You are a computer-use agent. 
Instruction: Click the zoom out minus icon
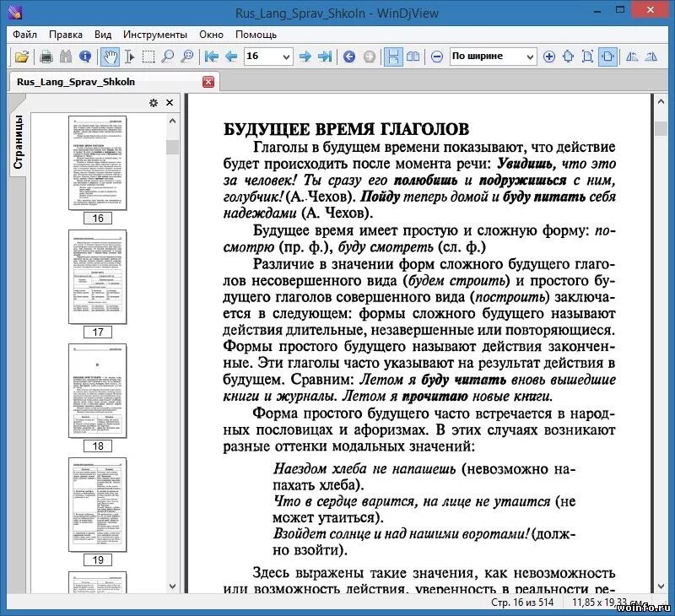click(437, 57)
